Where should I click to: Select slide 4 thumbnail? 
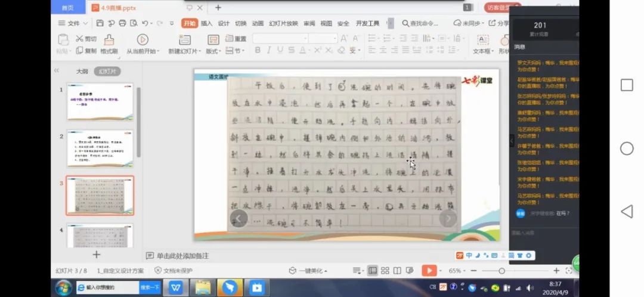pos(100,236)
